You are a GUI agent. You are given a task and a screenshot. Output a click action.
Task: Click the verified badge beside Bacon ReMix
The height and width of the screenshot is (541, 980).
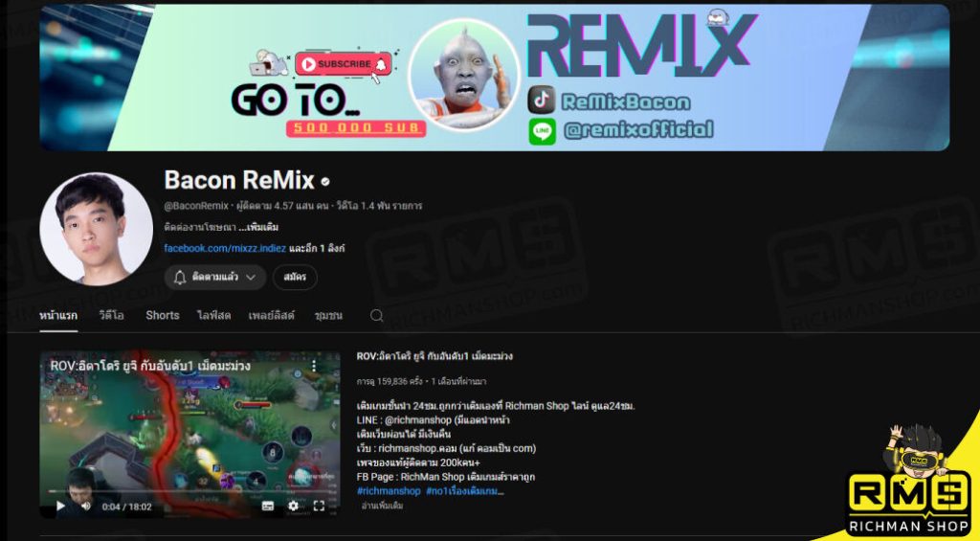pos(325,181)
